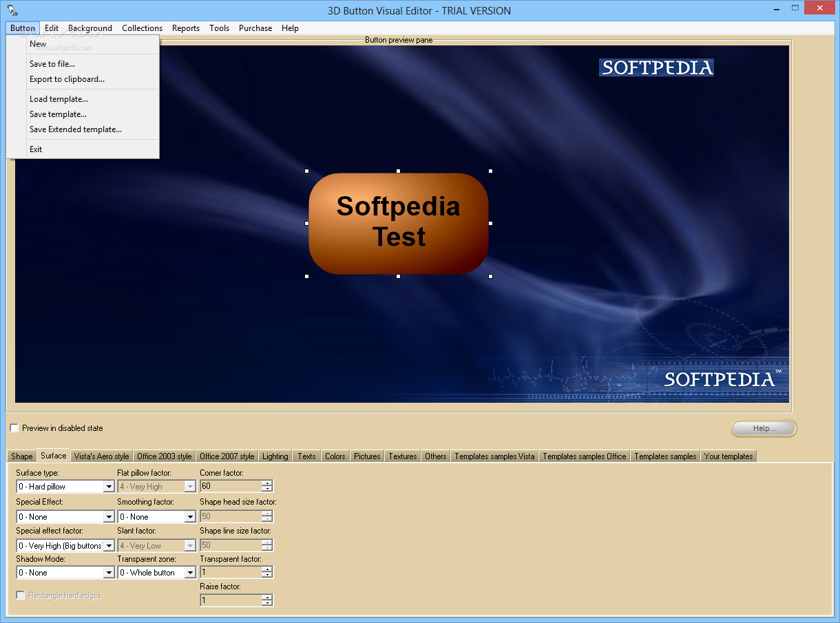840x623 pixels.
Task: Open Templates samples Office tab
Action: click(585, 456)
